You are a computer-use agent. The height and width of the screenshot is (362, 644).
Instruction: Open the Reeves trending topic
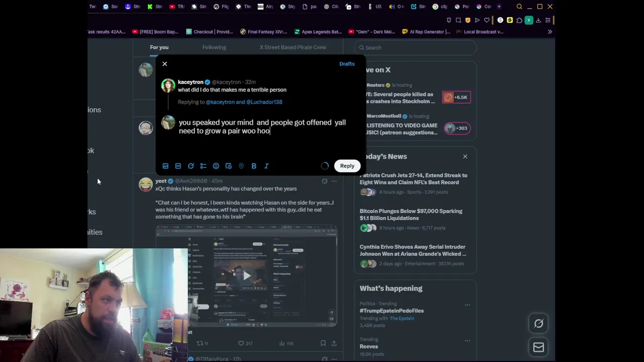(x=369, y=346)
